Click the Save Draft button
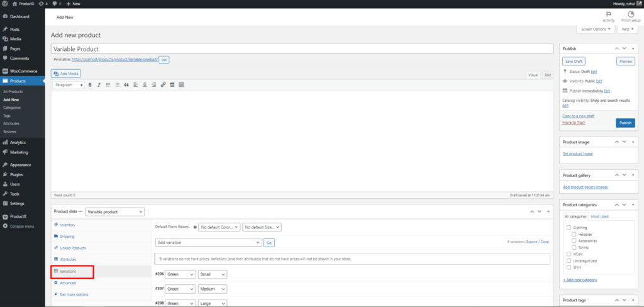The width and height of the screenshot is (644, 307). (574, 61)
